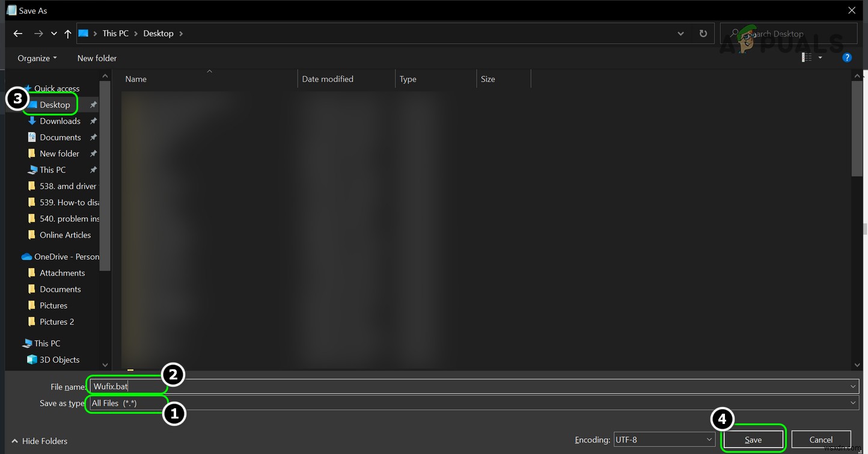
Task: Select the This PC node above 3D Objects
Action: [47, 343]
